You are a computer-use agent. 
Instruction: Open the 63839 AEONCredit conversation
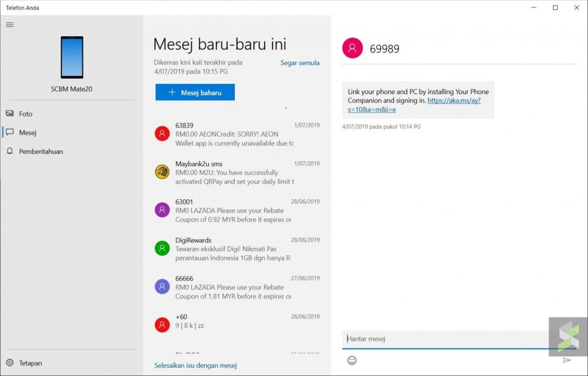click(x=237, y=134)
